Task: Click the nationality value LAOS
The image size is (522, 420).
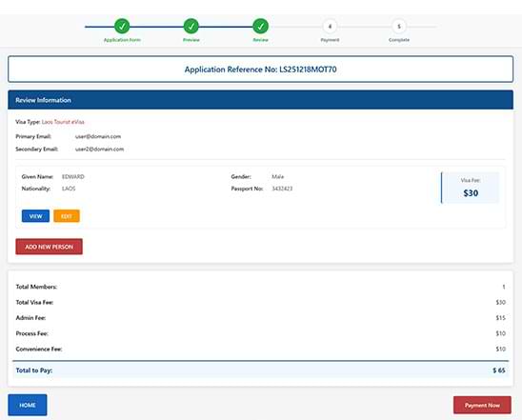Action: coord(69,189)
